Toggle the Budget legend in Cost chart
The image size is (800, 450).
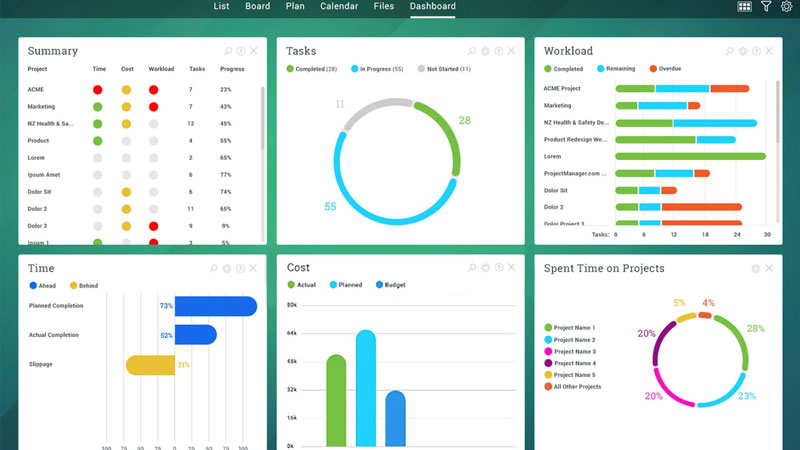[392, 285]
